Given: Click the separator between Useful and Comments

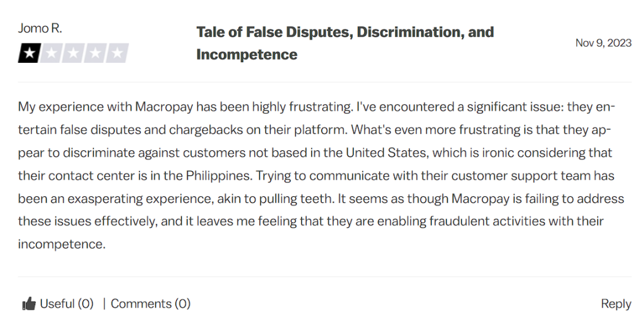Looking at the screenshot, I should click(104, 304).
